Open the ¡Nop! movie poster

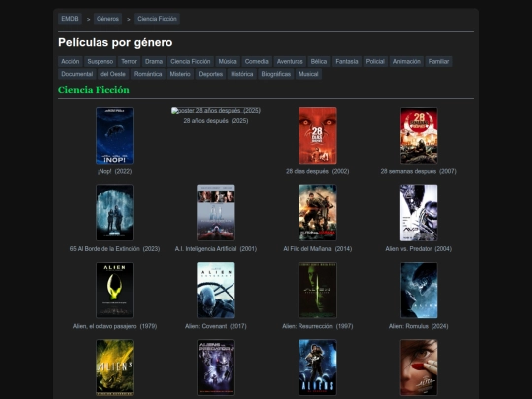(x=114, y=136)
